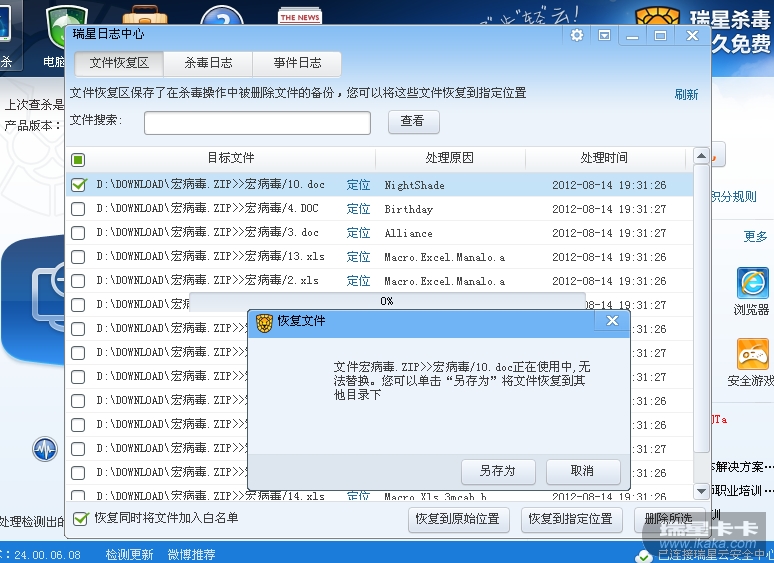Image resolution: width=774 pixels, height=563 pixels.
Task: Click the heartbeat monitor icon in main window
Action: 45,449
